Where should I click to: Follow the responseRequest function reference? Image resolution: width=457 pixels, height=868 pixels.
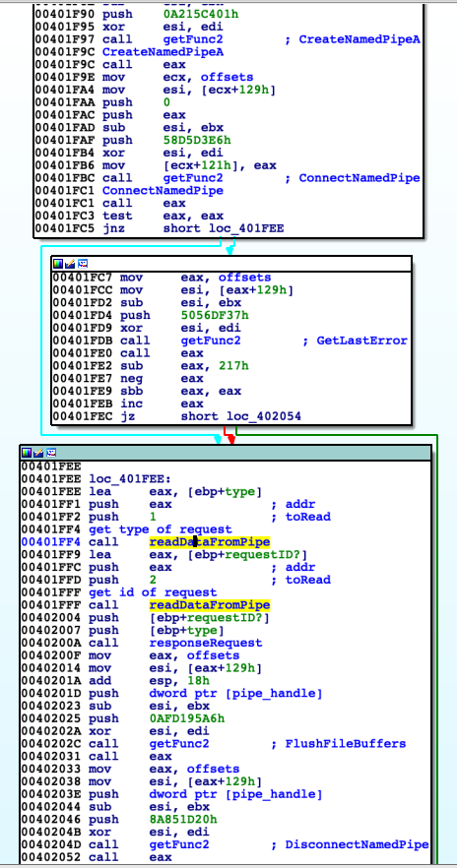tap(206, 643)
